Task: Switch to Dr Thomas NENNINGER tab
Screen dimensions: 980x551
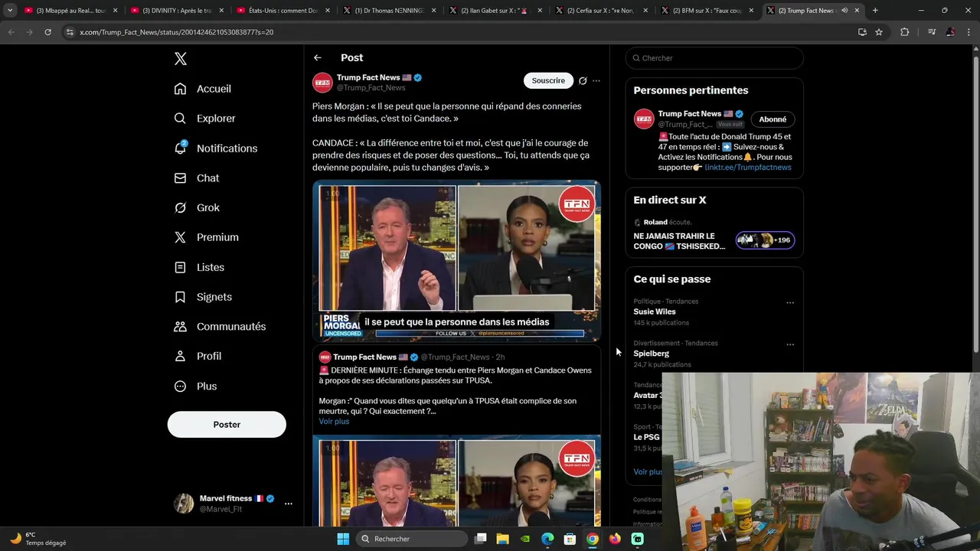Action: [389, 11]
